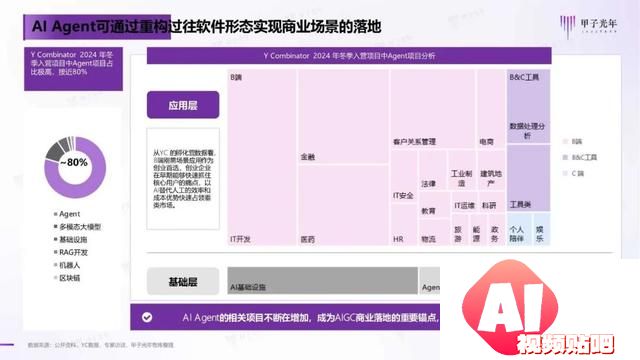Click the 能源 treemap cell
This screenshot has height=360, width=640.
point(477,229)
